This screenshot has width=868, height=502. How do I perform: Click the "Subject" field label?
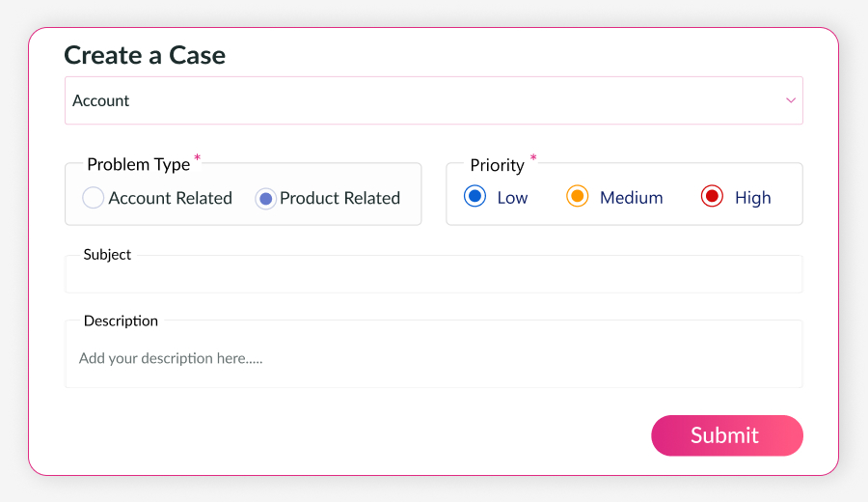point(107,255)
